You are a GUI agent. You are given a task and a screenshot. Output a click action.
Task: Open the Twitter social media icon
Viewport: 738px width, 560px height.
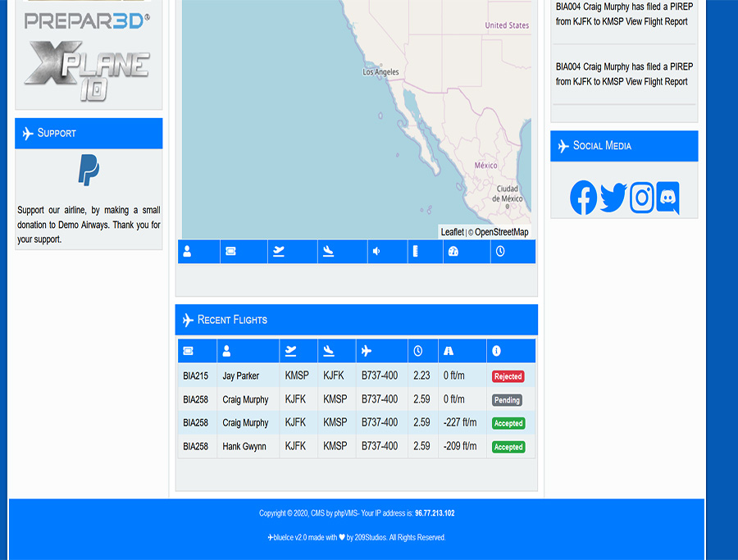click(613, 198)
